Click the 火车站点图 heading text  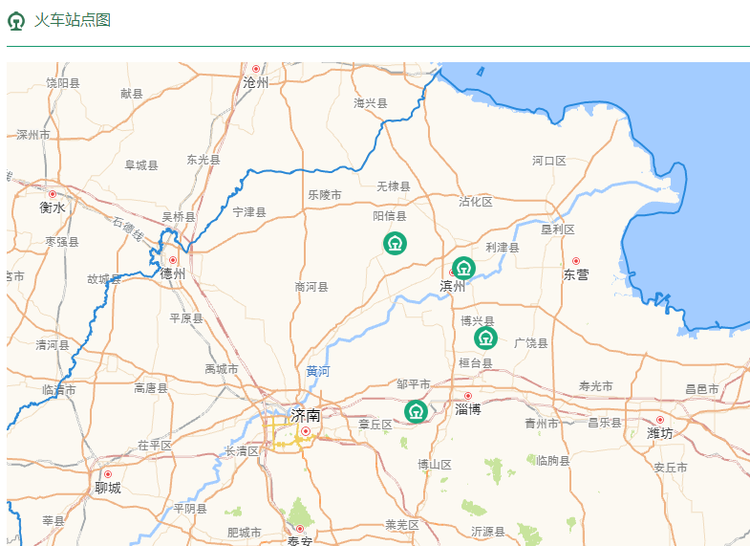(x=73, y=21)
